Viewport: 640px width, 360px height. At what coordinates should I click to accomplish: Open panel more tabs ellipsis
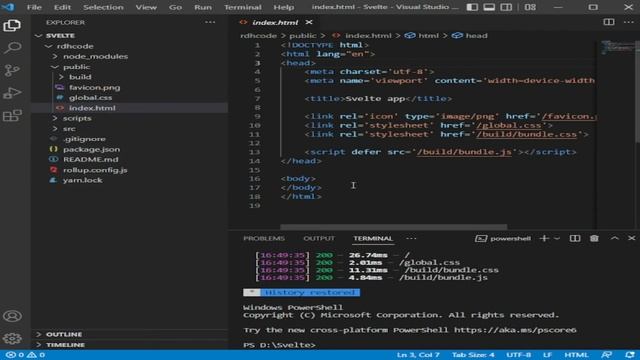click(x=411, y=238)
